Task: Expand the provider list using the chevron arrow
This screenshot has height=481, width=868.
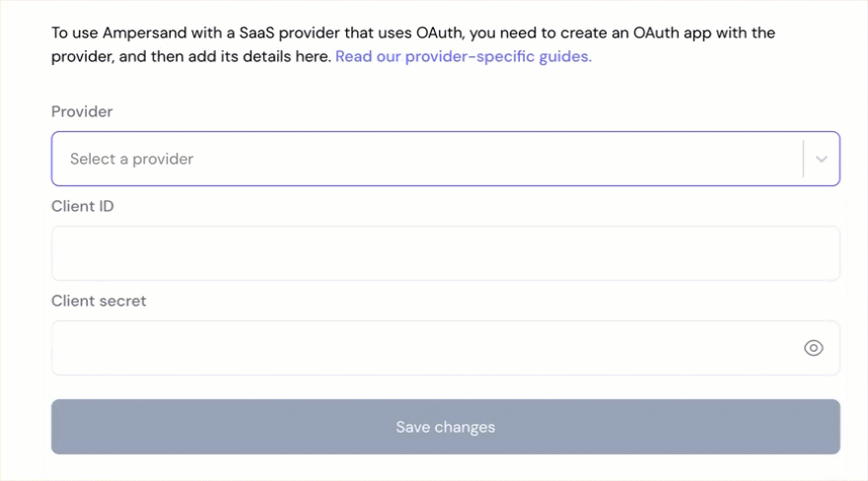Action: (822, 160)
